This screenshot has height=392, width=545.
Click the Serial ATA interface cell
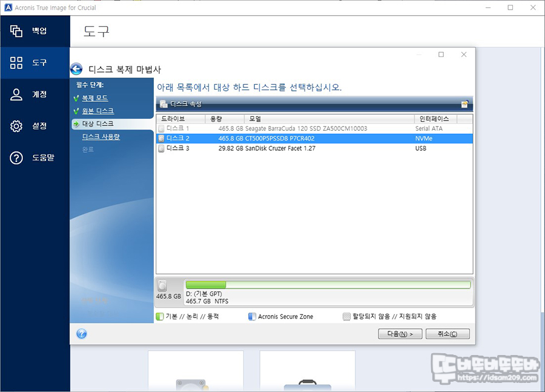pyautogui.click(x=429, y=128)
